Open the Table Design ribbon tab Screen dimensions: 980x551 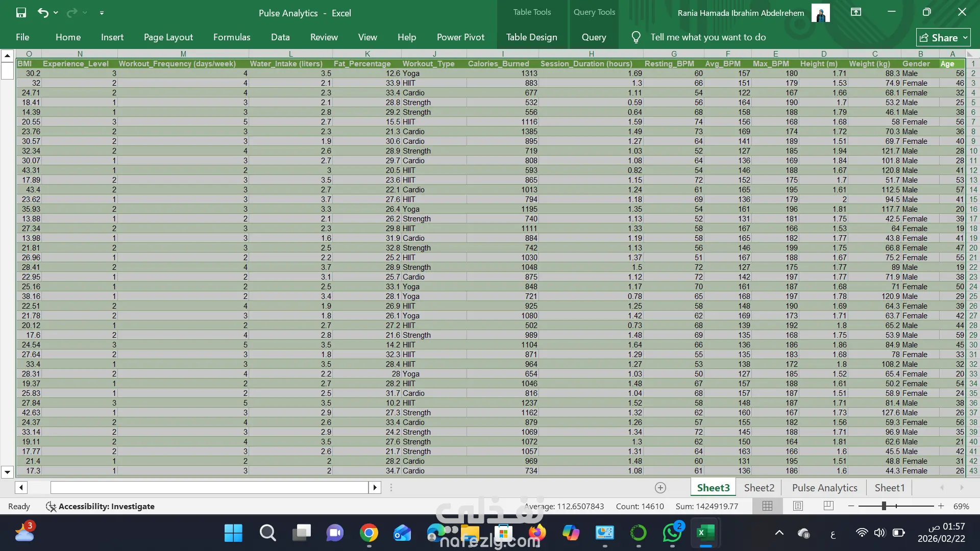[531, 37]
